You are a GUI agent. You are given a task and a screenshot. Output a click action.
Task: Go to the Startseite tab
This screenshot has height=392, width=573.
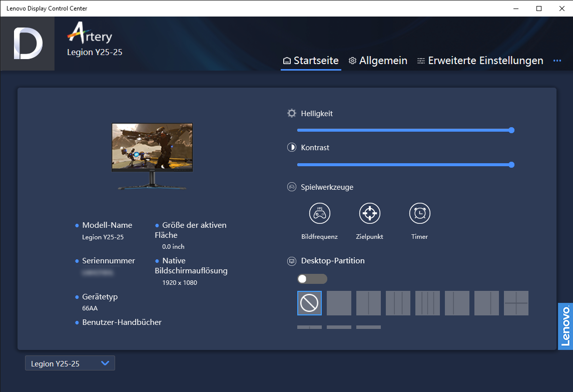tap(311, 61)
